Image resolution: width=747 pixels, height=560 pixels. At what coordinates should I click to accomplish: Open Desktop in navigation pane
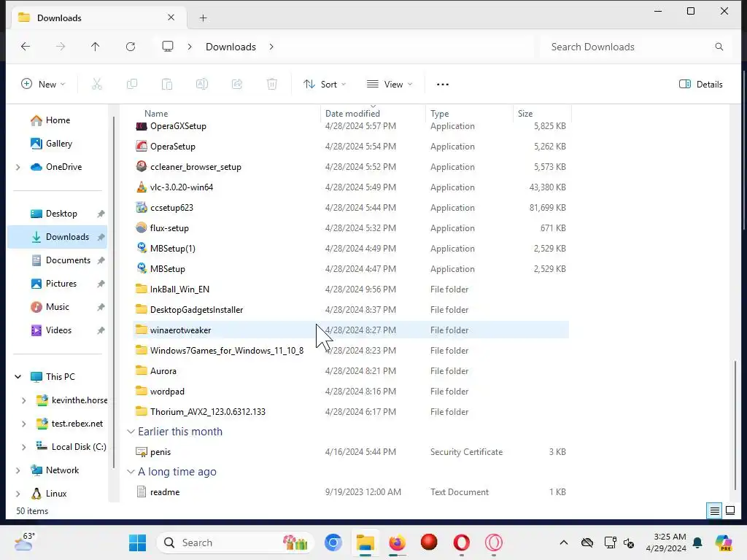point(61,214)
